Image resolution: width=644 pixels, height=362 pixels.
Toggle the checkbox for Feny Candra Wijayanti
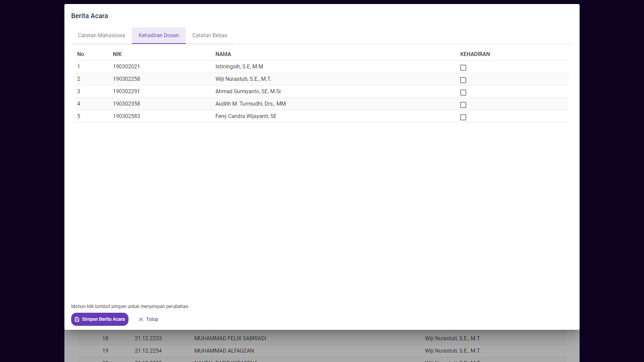coord(463,117)
